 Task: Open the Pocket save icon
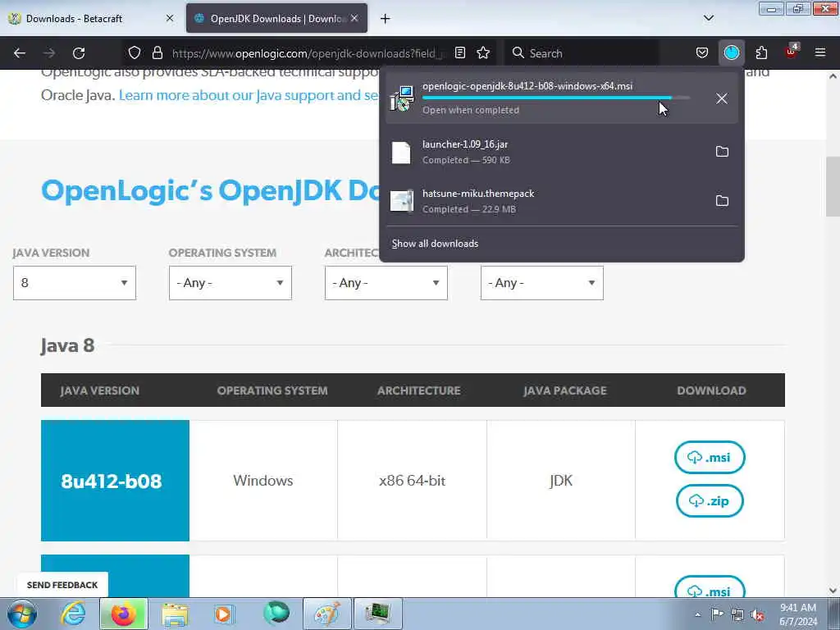702,53
